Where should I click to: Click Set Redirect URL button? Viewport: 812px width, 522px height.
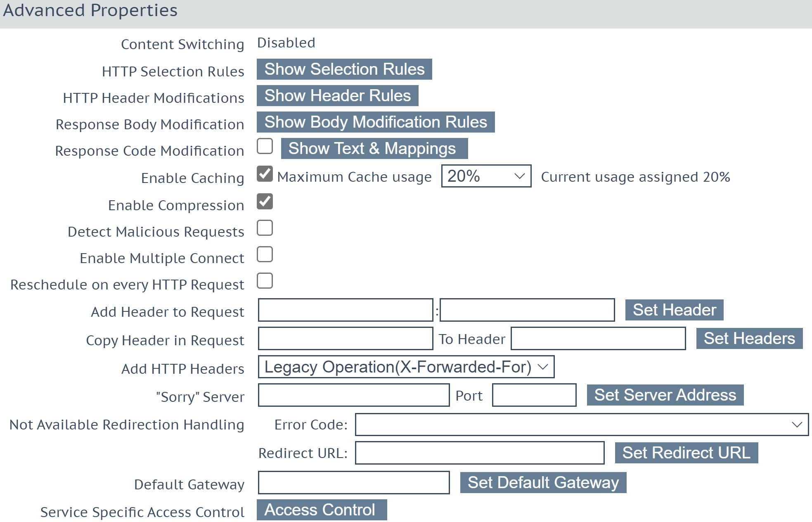pyautogui.click(x=686, y=453)
